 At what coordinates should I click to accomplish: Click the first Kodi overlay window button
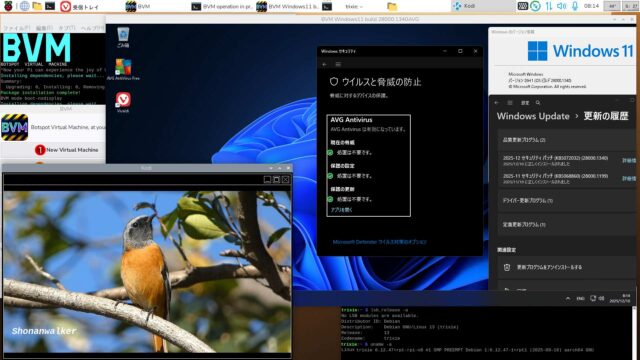coord(267,179)
